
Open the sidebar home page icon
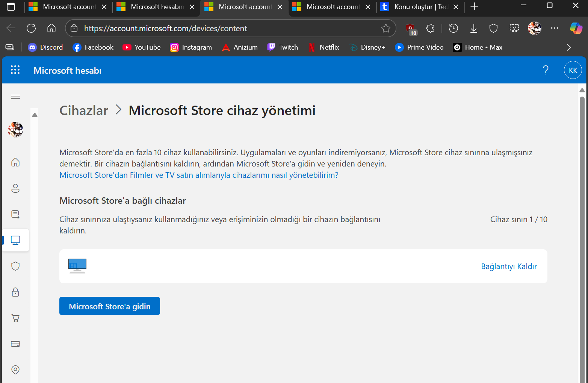[x=15, y=162]
